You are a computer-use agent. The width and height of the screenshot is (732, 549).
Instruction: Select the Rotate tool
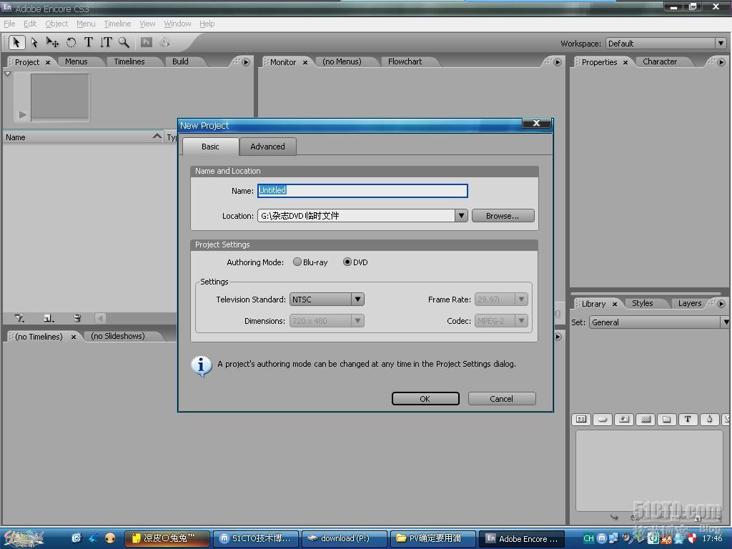click(x=71, y=42)
